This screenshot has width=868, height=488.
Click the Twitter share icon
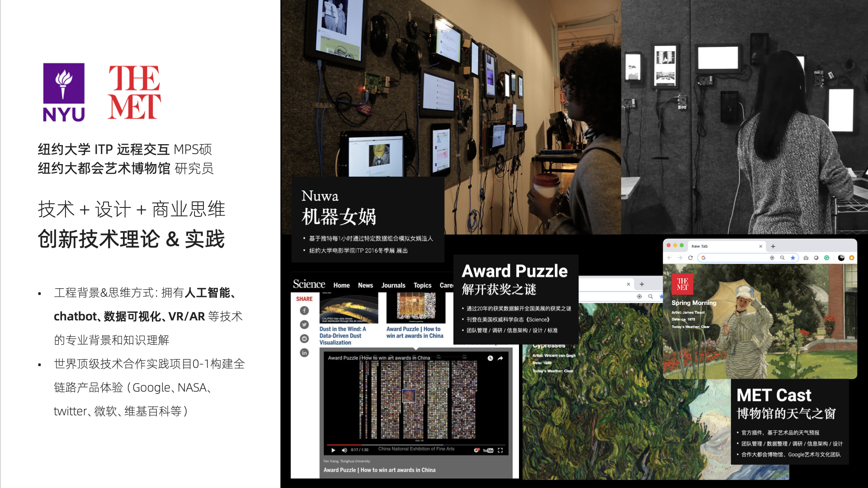[304, 324]
